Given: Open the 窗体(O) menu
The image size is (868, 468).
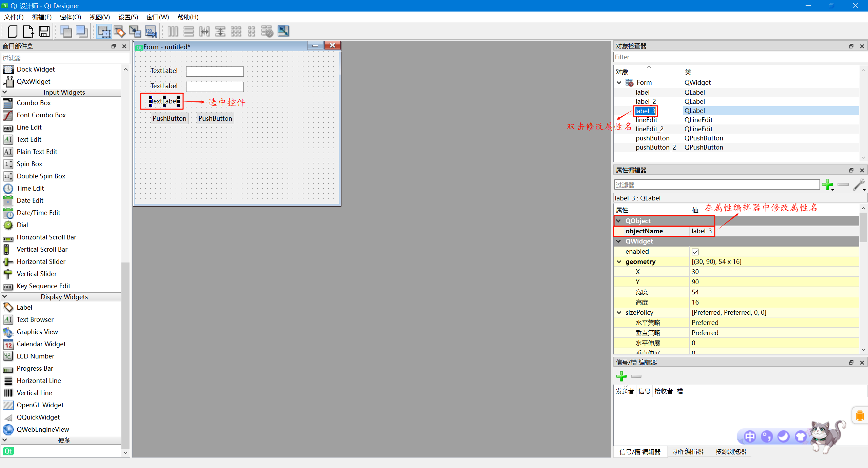Looking at the screenshot, I should coord(70,17).
